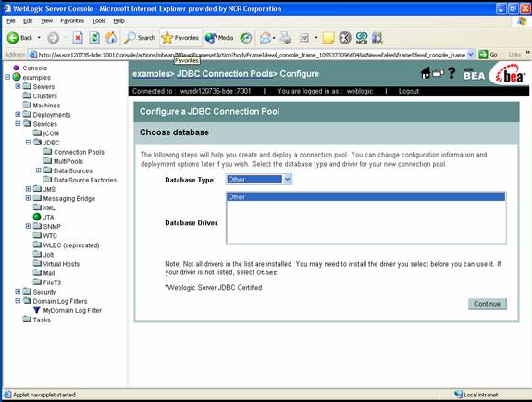Select Connection Pools tree item
This screenshot has height=402, width=532.
pos(79,152)
